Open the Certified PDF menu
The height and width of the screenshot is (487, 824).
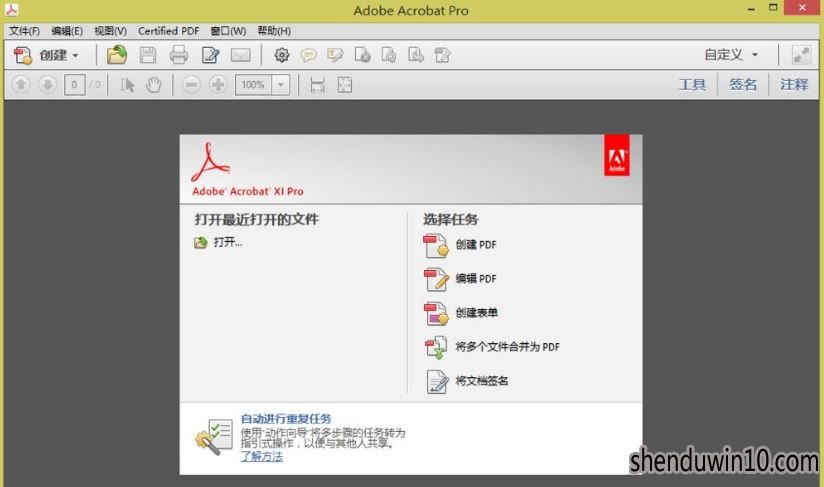[169, 31]
